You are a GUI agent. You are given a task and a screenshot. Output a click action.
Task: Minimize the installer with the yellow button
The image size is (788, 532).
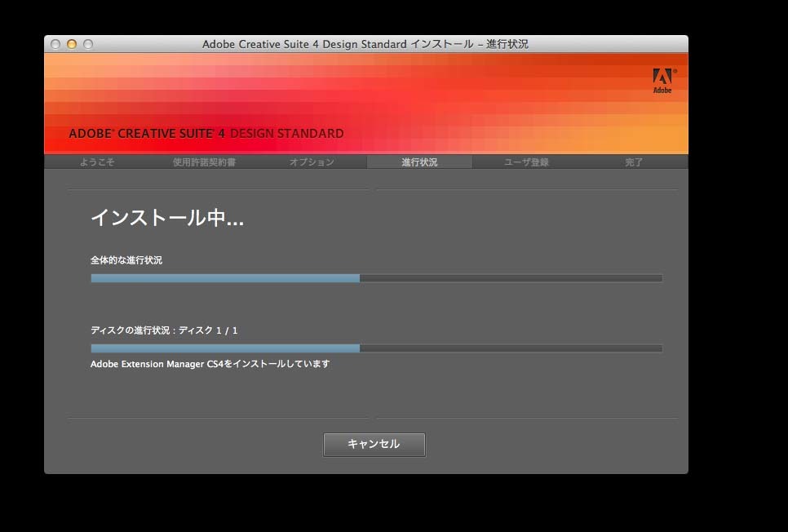72,44
